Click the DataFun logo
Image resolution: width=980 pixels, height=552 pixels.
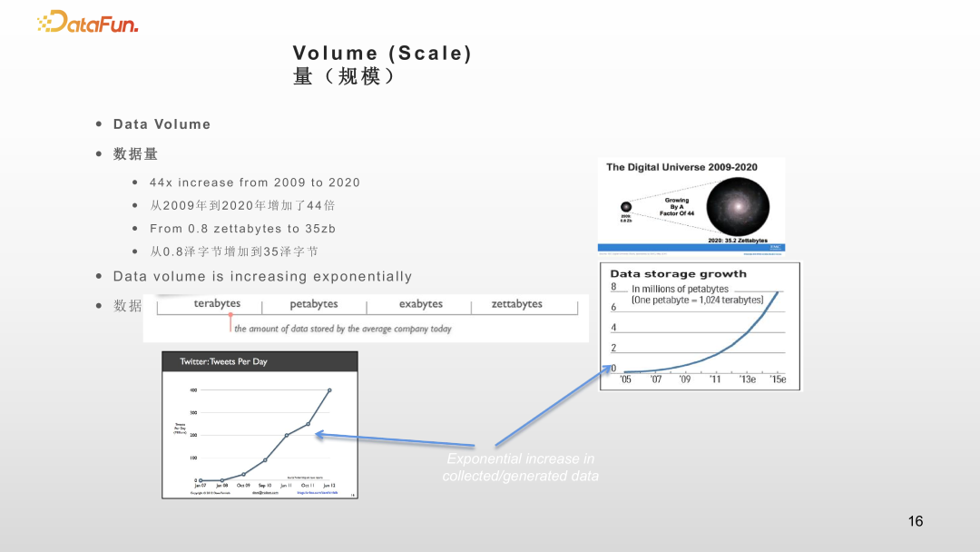[88, 23]
